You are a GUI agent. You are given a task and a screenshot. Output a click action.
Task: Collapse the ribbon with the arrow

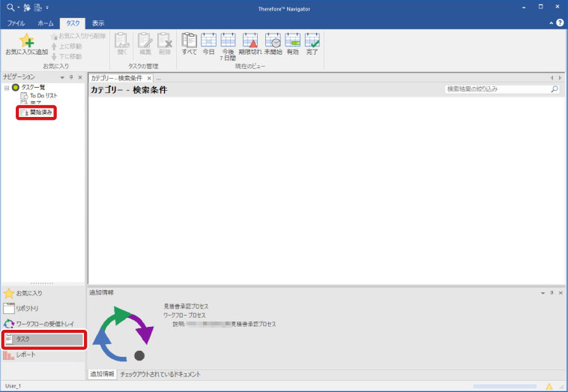551,23
